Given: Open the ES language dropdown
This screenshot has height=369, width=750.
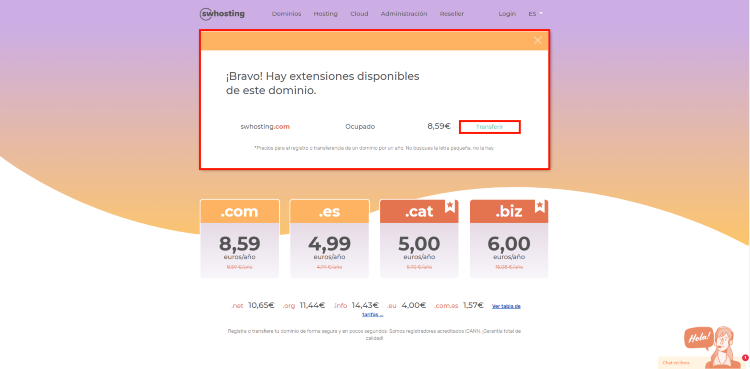Looking at the screenshot, I should coord(535,14).
